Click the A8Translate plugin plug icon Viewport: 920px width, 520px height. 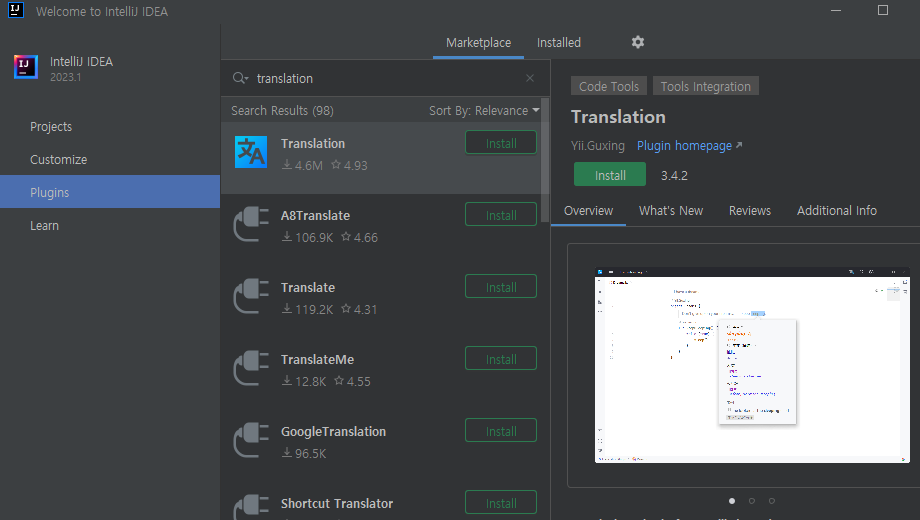pos(251,224)
